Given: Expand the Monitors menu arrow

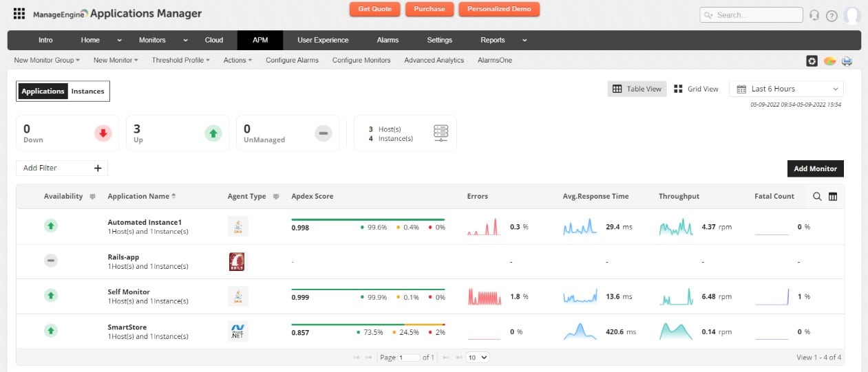Looking at the screenshot, I should [x=185, y=41].
